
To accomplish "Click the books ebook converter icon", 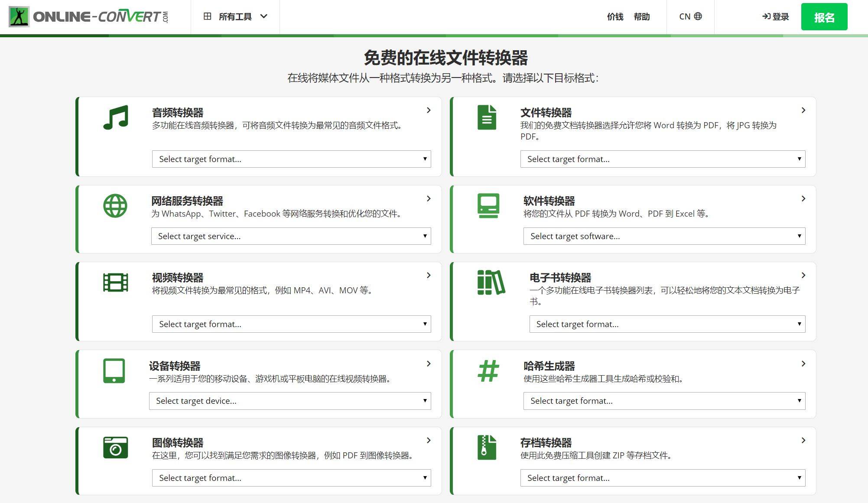I will coord(491,282).
